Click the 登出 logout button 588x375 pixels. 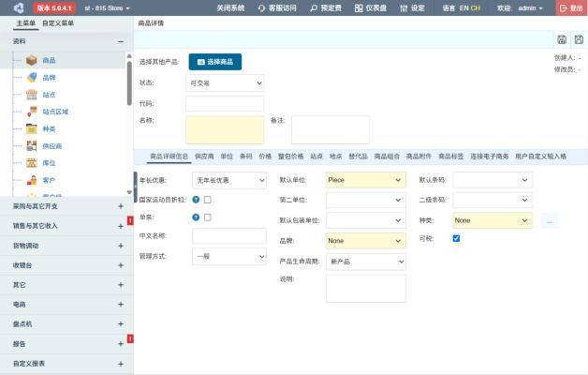[571, 7]
